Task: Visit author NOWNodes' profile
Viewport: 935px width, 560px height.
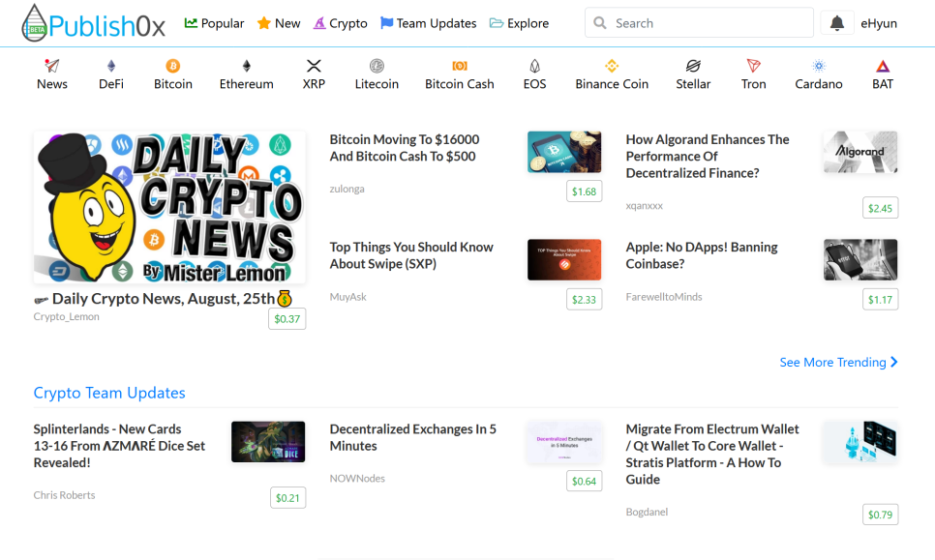Action: (x=357, y=479)
